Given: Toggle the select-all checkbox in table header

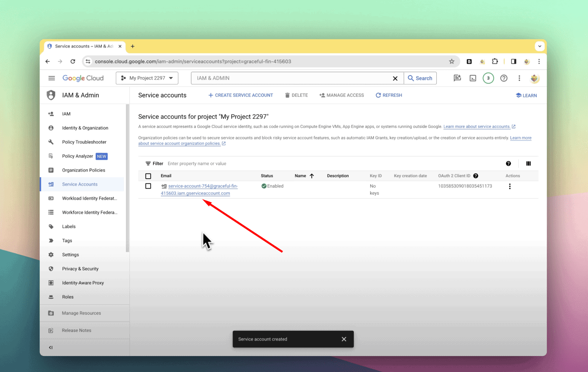Looking at the screenshot, I should [x=148, y=176].
